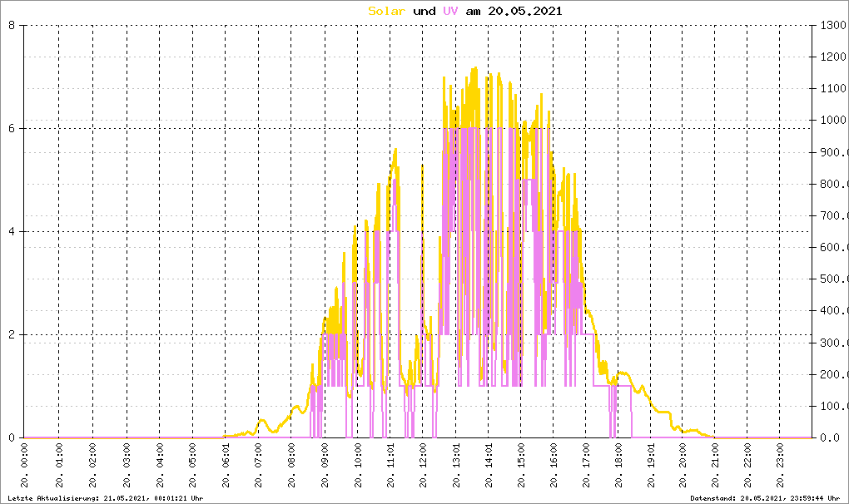Click the '20. 00:00' time axis label
This screenshot has width=849, height=504.
pyautogui.click(x=25, y=466)
